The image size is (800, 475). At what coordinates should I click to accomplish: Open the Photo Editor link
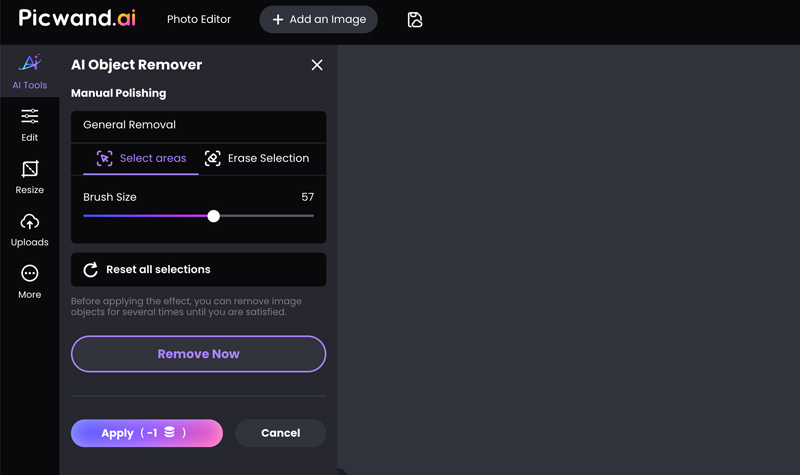pyautogui.click(x=199, y=19)
